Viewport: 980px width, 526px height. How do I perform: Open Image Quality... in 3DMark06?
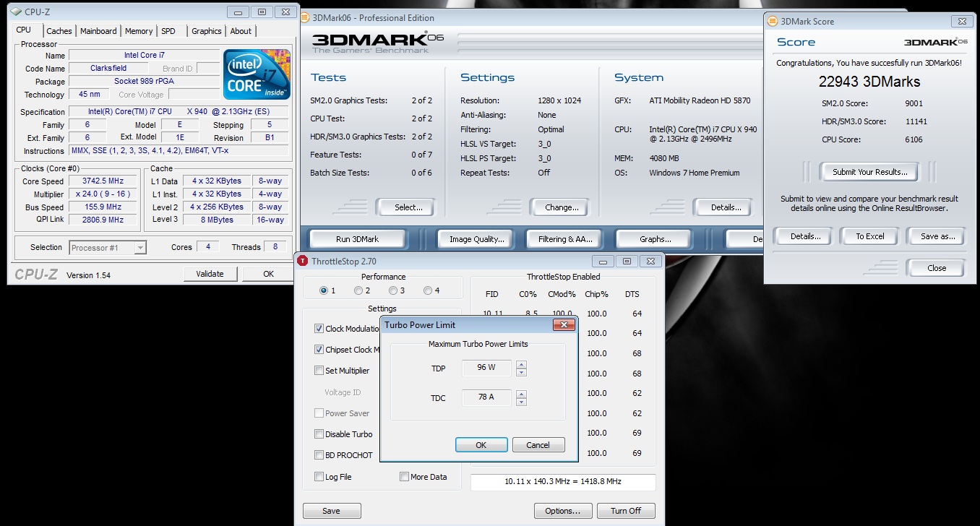477,239
